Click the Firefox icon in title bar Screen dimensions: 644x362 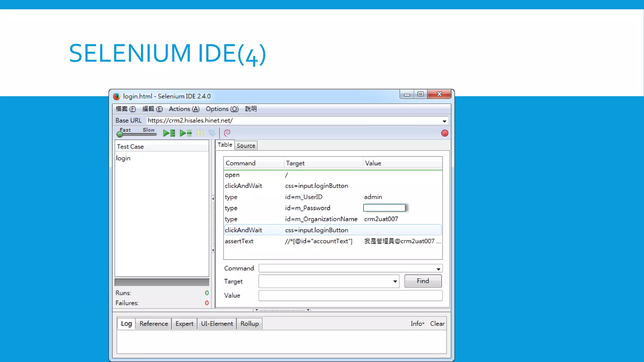[117, 96]
